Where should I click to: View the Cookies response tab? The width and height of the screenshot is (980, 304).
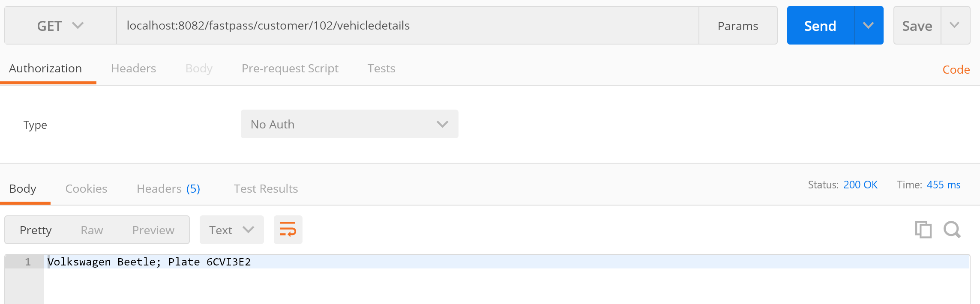coord(86,188)
